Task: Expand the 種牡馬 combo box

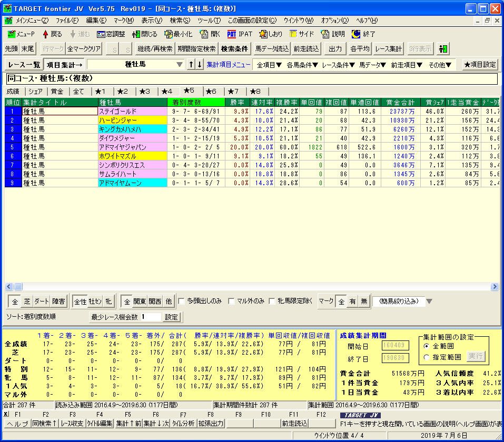Action: 180,65
